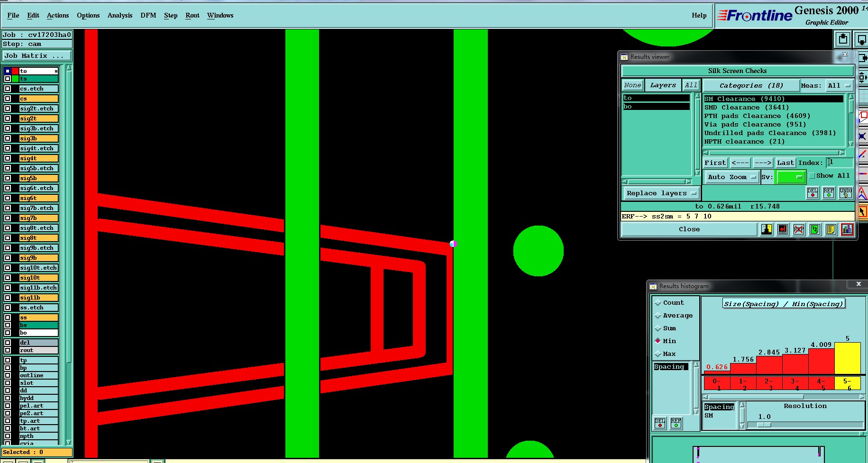Click the histogram bar chart icon
Image resolution: width=868 pixels, height=463 pixels.
click(x=847, y=229)
